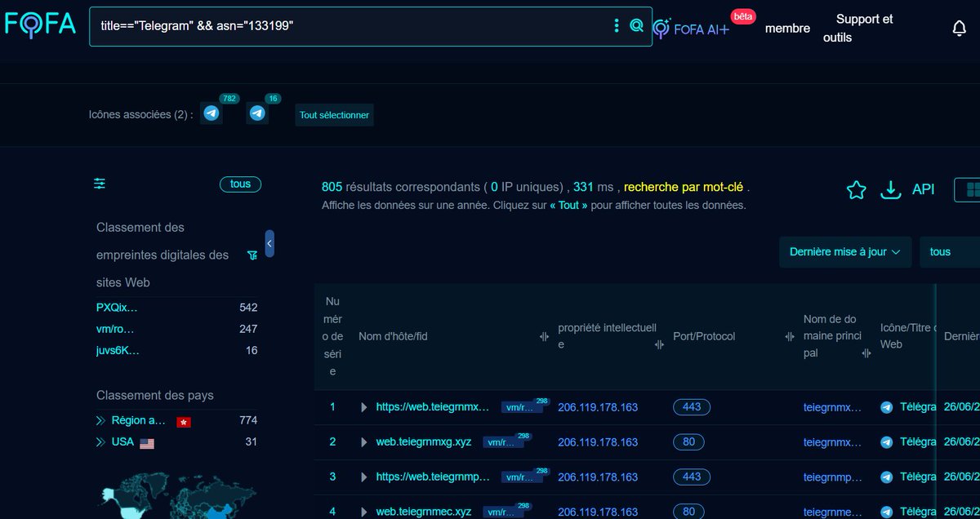Click USA row double-chevron icon

tap(100, 442)
